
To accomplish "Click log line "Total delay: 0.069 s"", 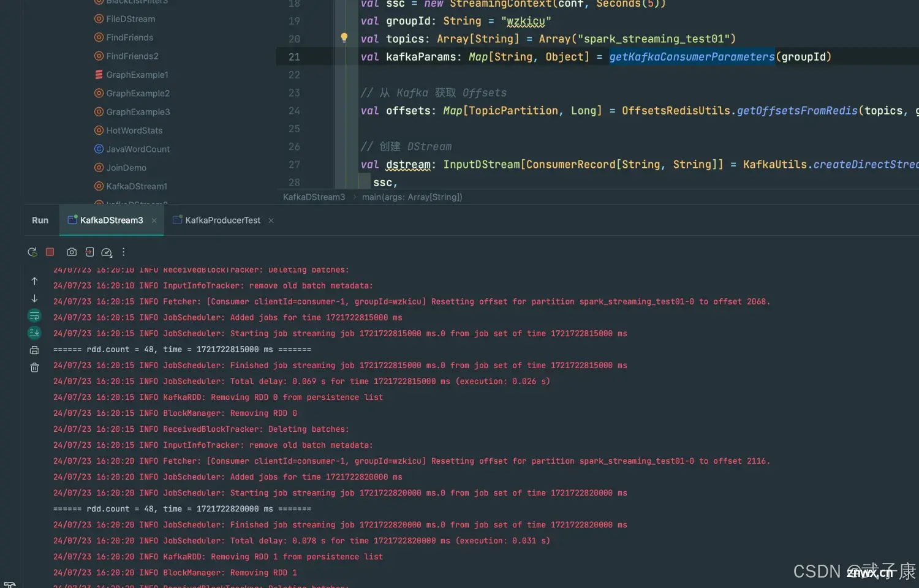I will (x=301, y=381).
